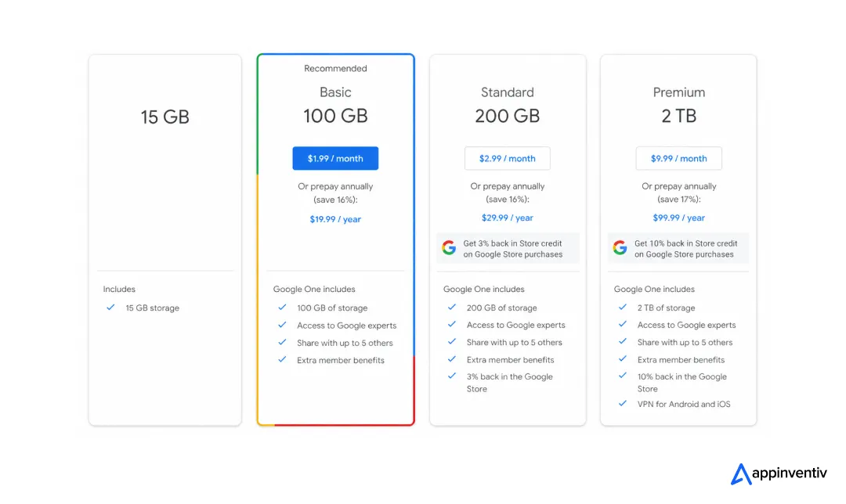The height and width of the screenshot is (504, 846).
Task: Click the Get 10% back Store credit banner
Action: point(678,249)
